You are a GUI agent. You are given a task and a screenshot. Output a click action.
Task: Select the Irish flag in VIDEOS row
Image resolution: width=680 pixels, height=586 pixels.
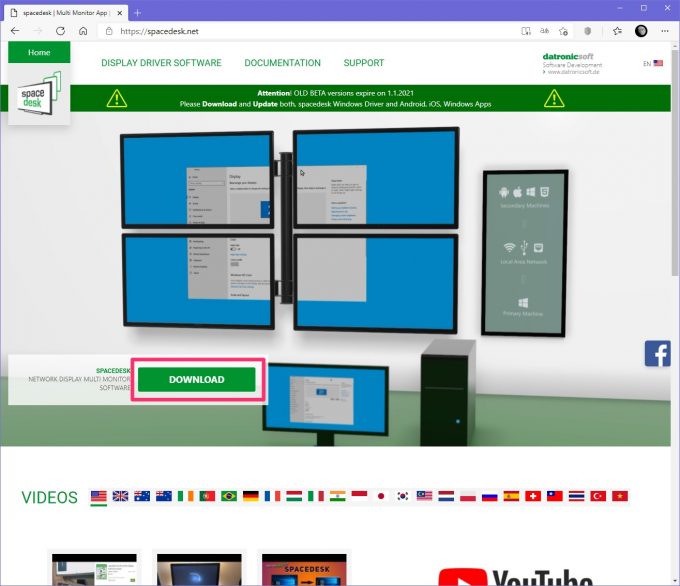tap(186, 496)
